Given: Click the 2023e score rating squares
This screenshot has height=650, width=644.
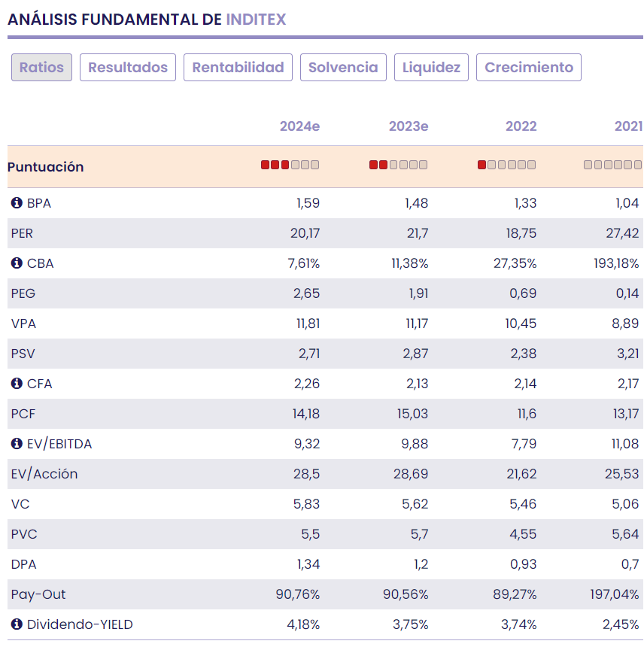Looking at the screenshot, I should coord(398,165).
